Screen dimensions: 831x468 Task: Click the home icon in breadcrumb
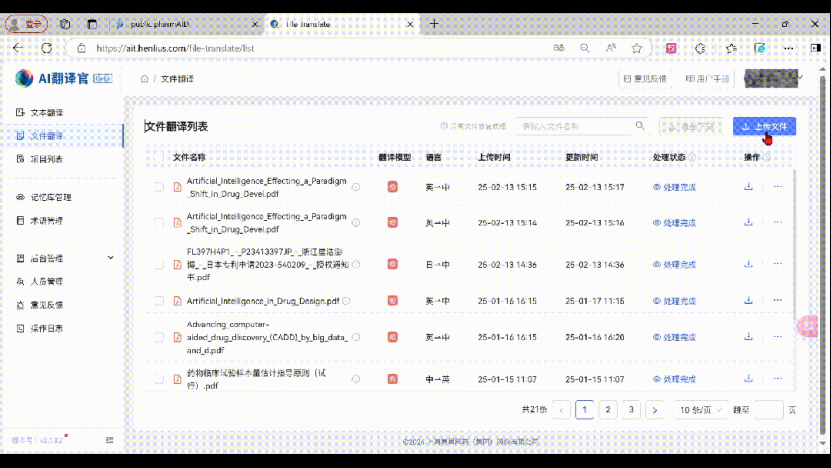144,78
